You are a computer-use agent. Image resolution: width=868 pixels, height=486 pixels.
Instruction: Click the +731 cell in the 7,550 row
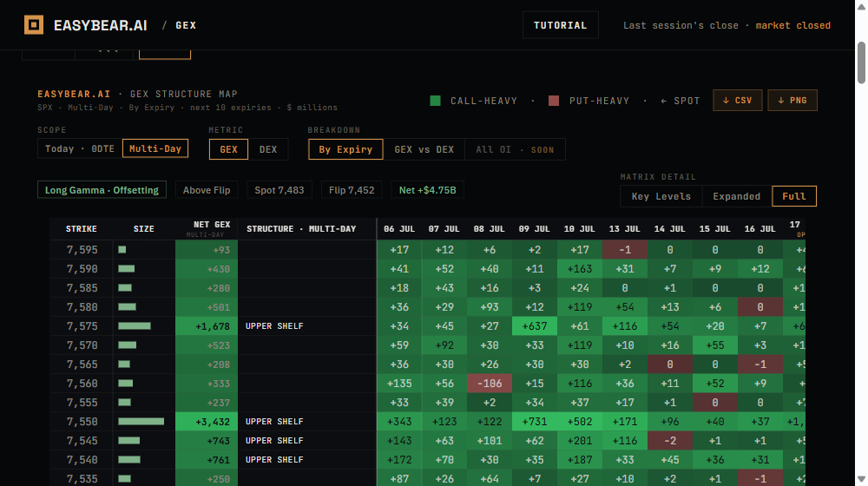534,422
